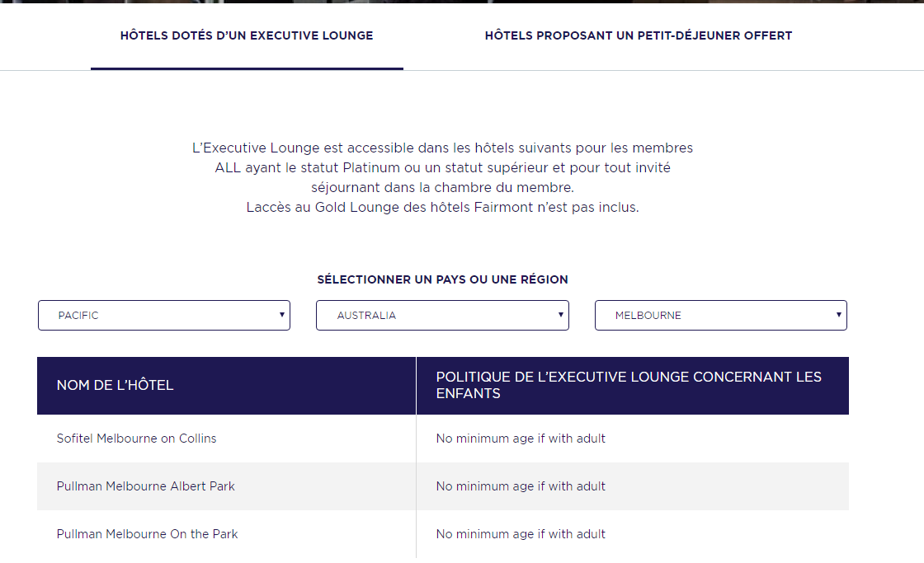Click the arrow on the MELBOURNE selector
Image resolution: width=924 pixels, height=563 pixels.
pos(838,315)
